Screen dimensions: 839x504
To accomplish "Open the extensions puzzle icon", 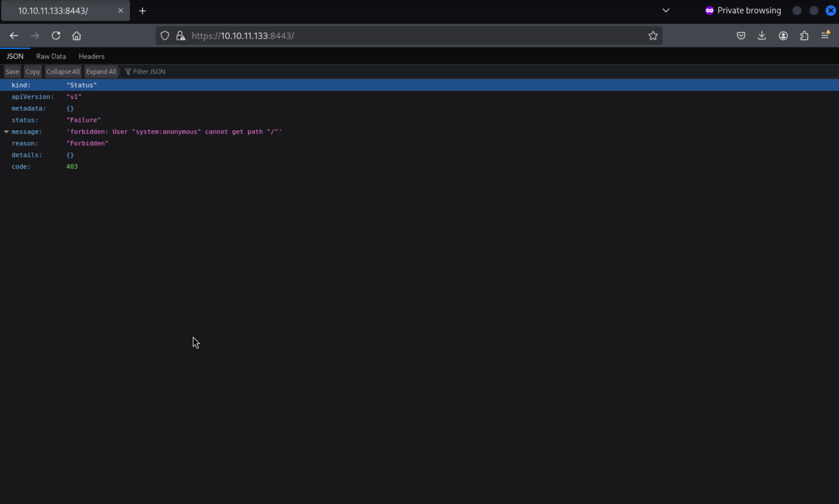I will point(804,36).
